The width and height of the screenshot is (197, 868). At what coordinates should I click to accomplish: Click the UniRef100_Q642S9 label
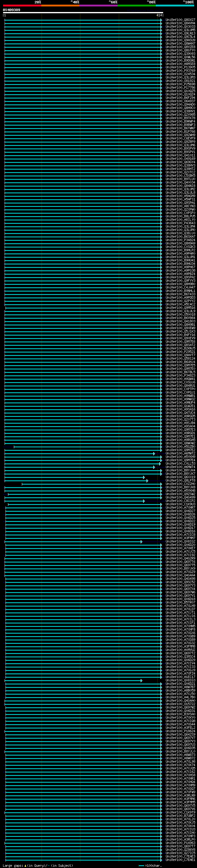[x=180, y=735]
